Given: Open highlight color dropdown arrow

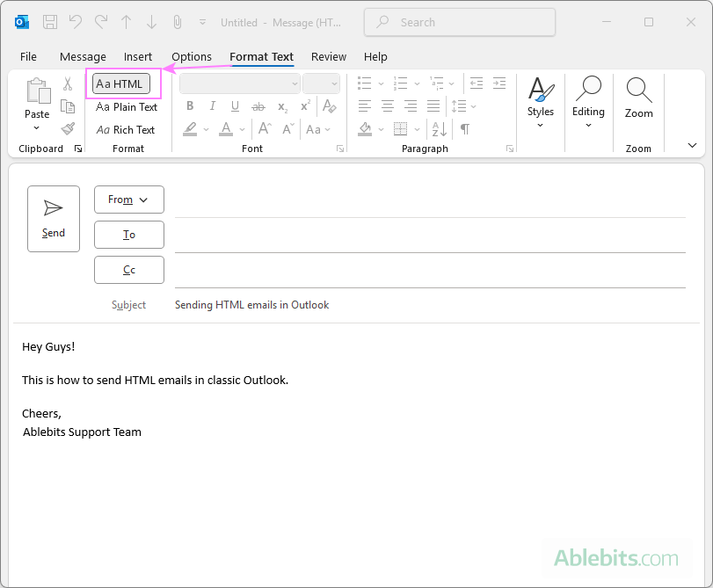Looking at the screenshot, I should (x=206, y=129).
